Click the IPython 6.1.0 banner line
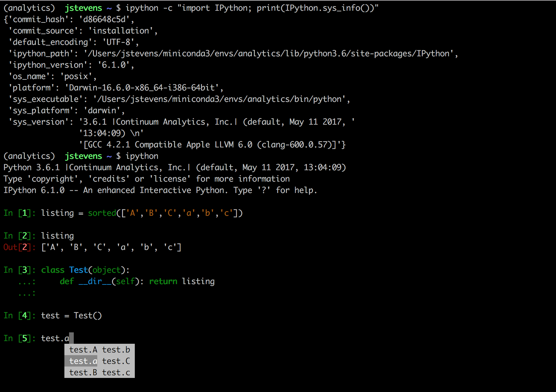Viewport: 556px width, 392px height. [160, 190]
